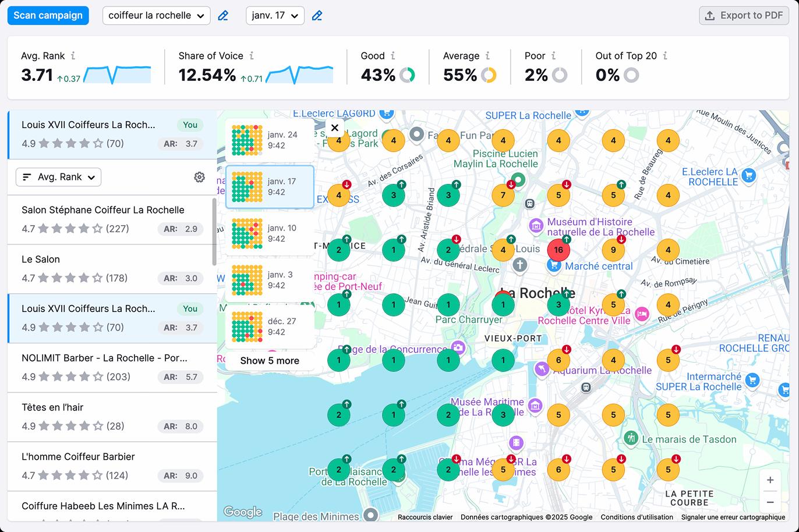Click the Share of Voice info icon
The height and width of the screenshot is (532, 799).
252,56
